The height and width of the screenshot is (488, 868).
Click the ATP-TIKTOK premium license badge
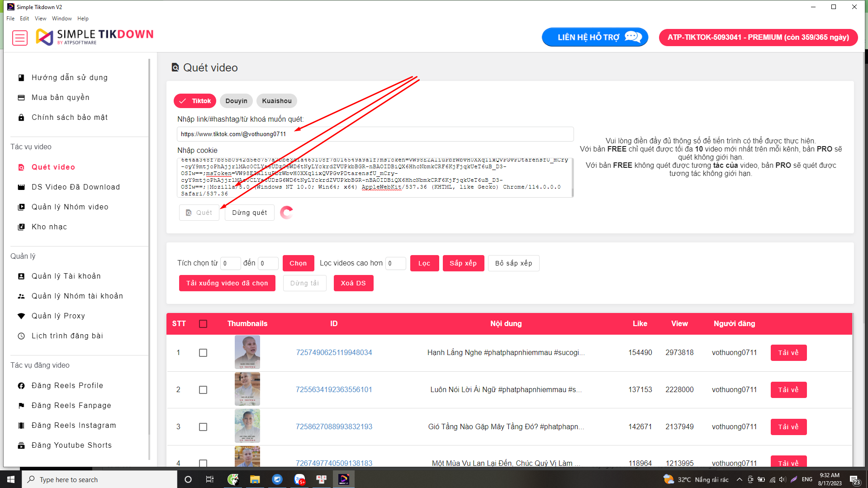point(758,37)
